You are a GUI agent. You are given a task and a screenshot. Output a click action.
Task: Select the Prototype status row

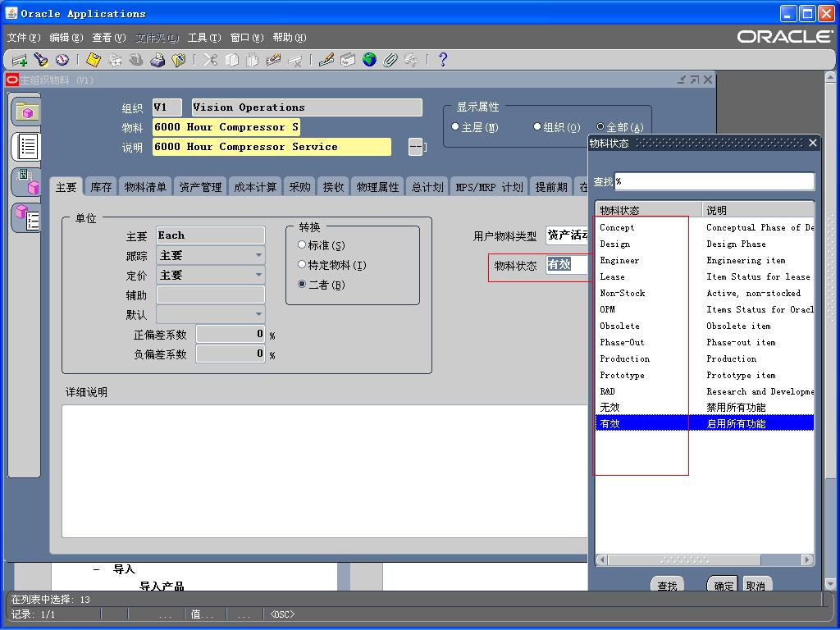705,375
